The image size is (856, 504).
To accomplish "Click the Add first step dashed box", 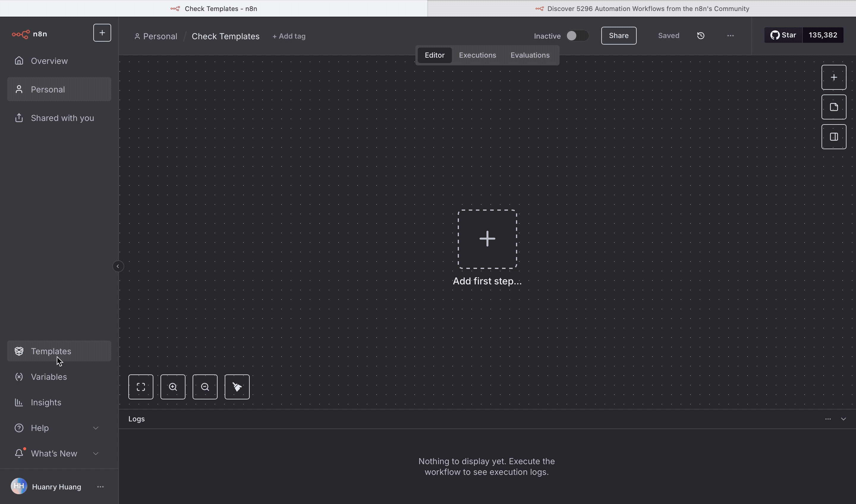I will [487, 239].
